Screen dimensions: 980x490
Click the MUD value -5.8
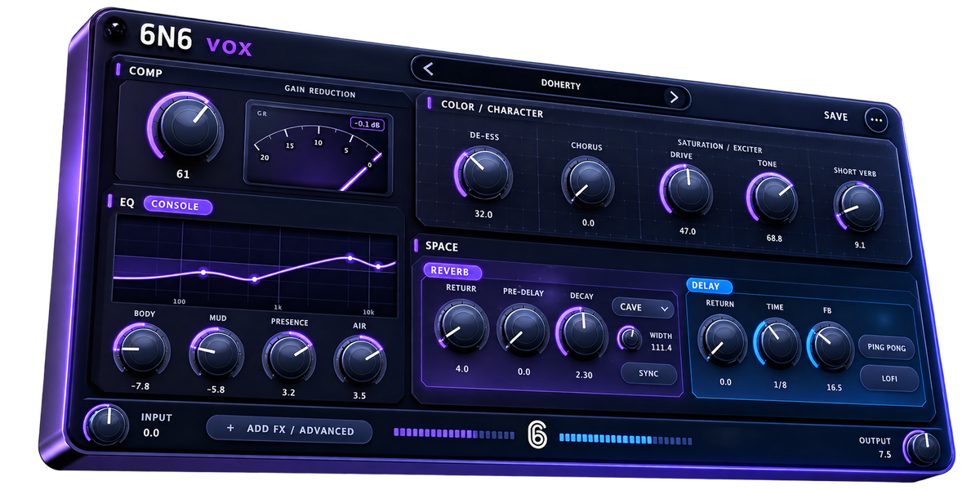[x=214, y=390]
